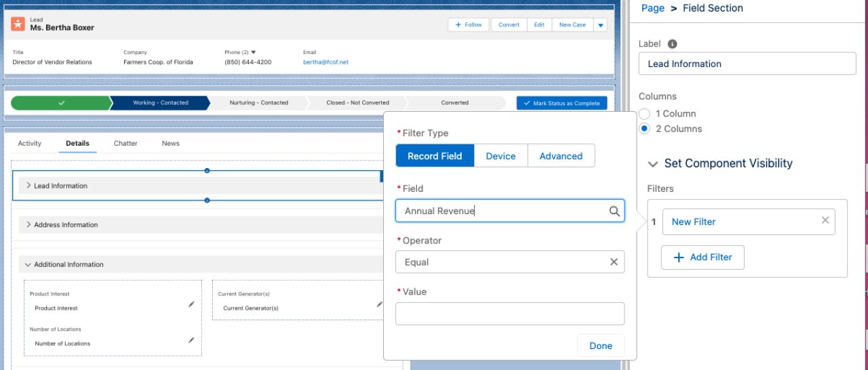Click Done in the filter popup
The width and height of the screenshot is (868, 370).
(601, 346)
